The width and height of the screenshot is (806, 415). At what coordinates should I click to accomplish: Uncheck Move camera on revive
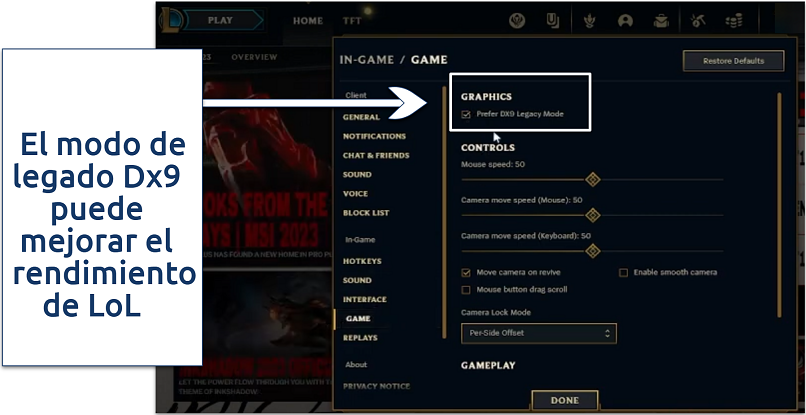466,273
